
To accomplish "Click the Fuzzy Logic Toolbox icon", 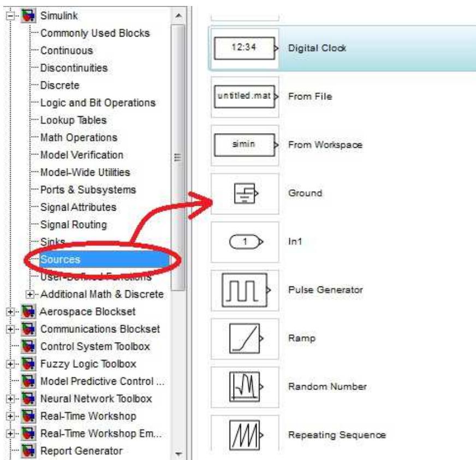I will pos(28,364).
